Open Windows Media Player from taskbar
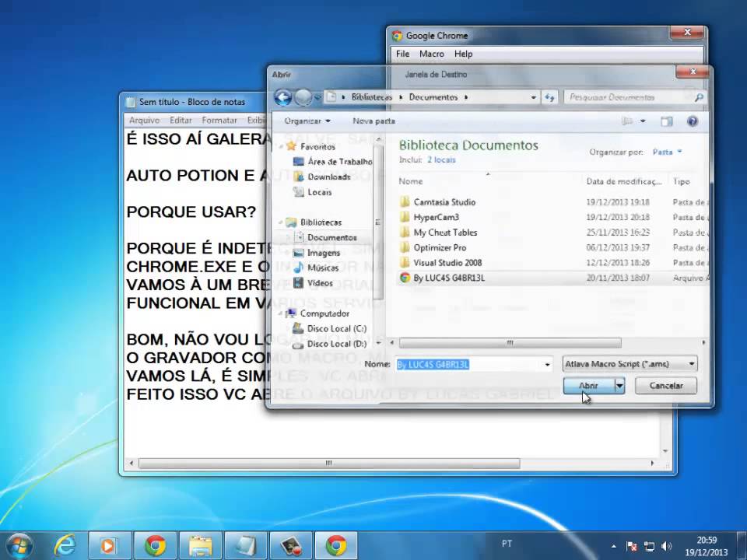This screenshot has height=560, width=747. (109, 545)
